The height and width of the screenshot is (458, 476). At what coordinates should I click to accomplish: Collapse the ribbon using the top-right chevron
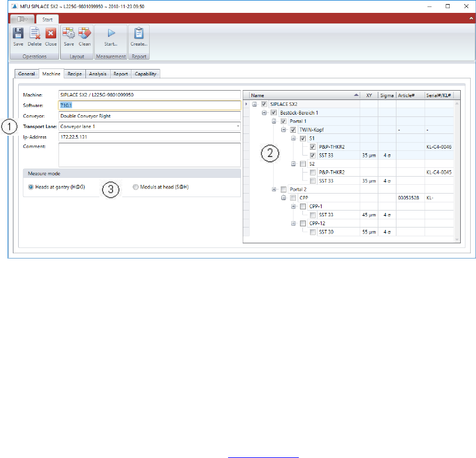471,19
